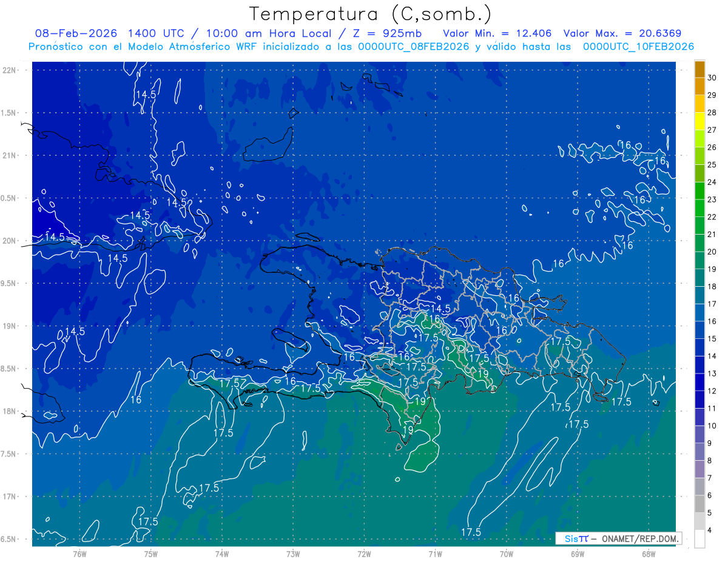This screenshot has width=728, height=562.
Task: Click the "74W" longitude axis label
Action: (x=222, y=554)
